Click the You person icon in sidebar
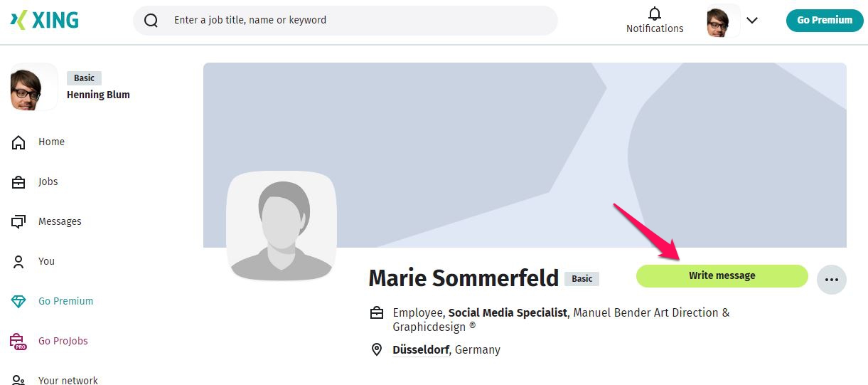 click(x=19, y=262)
